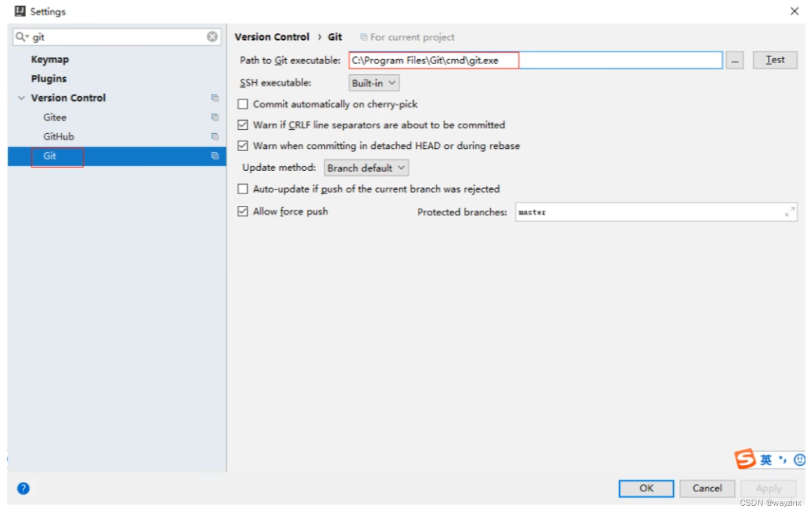Open the Gitee settings page

pos(55,117)
